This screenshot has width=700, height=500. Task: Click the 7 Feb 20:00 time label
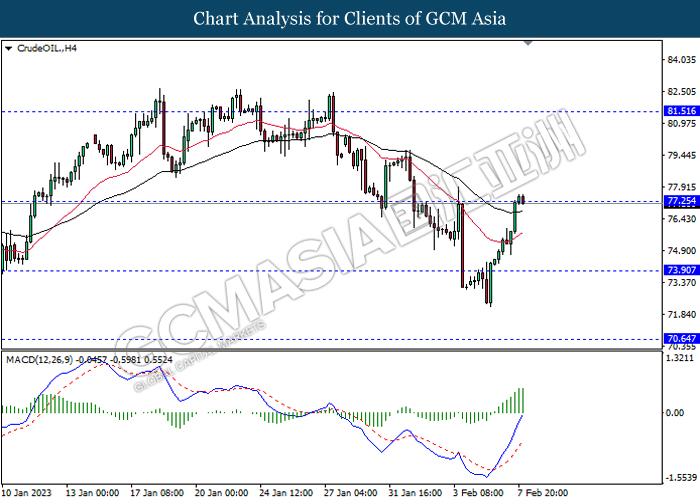pyautogui.click(x=543, y=493)
